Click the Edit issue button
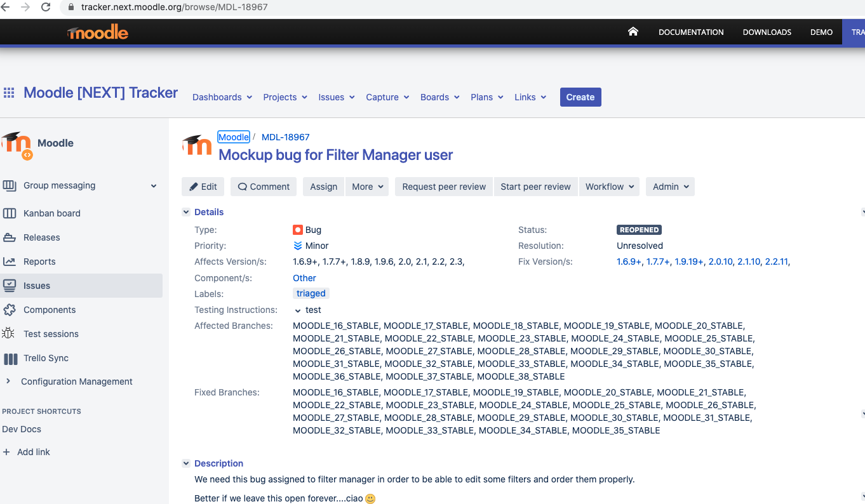Viewport: 865px width, 504px height. tap(203, 187)
